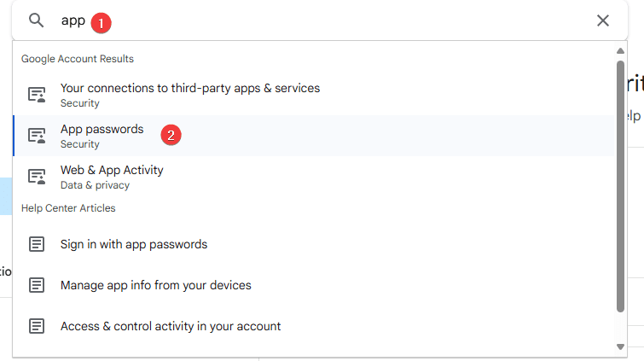Select the App passwords search result
This screenshot has height=361, width=644.
click(102, 130)
